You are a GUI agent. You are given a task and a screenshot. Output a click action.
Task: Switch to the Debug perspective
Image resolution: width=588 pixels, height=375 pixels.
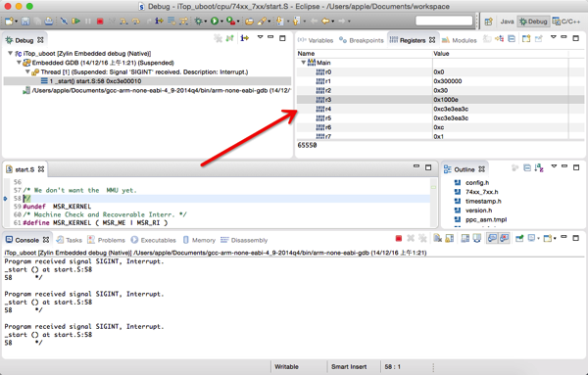(x=533, y=22)
